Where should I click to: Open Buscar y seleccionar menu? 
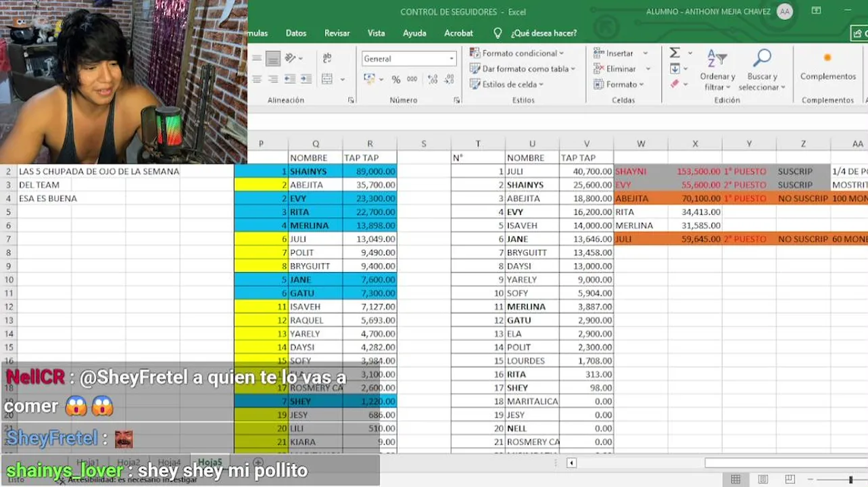[x=762, y=70]
